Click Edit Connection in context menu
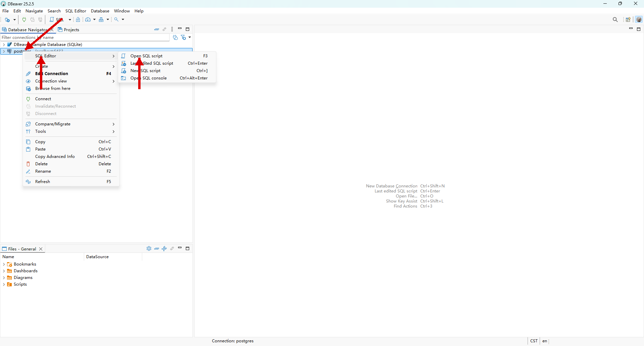Screen dimensions: 644x346 pos(71,74)
